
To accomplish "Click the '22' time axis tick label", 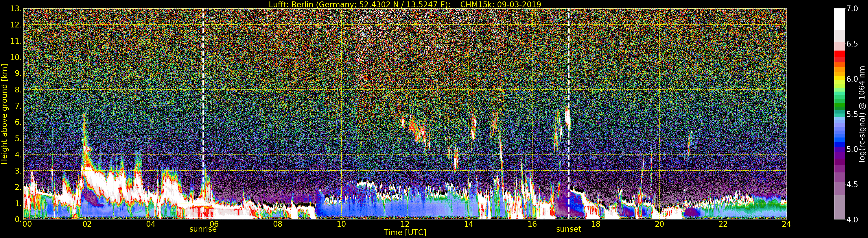I will [723, 224].
